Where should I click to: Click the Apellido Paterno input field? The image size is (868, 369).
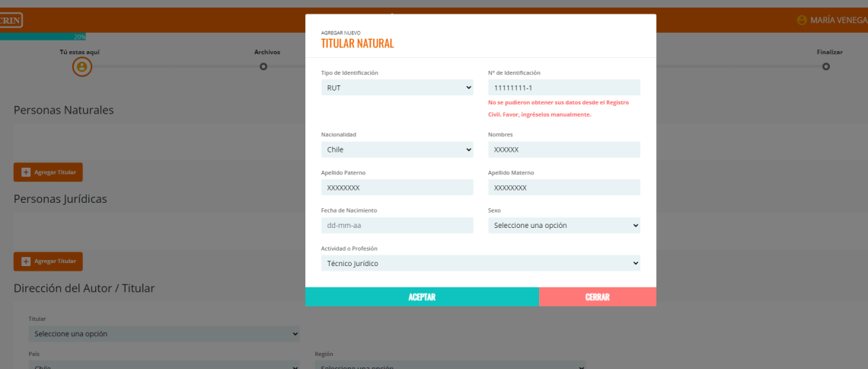coord(397,188)
